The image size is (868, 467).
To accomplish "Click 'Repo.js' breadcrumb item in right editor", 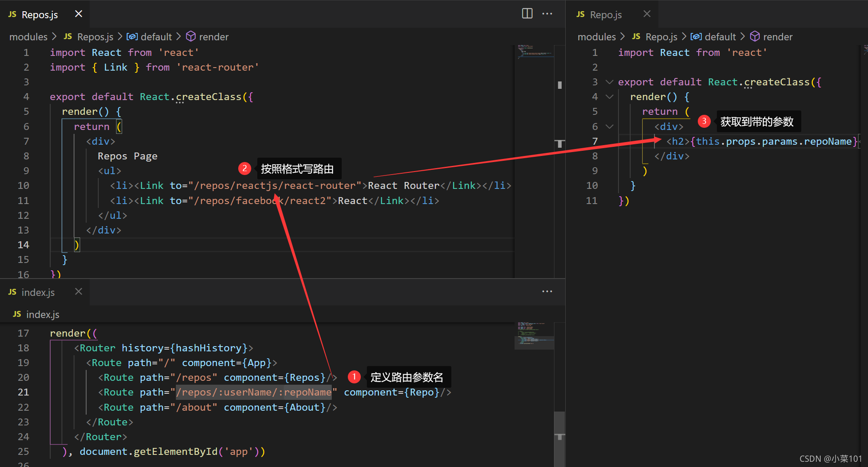I will pos(661,37).
